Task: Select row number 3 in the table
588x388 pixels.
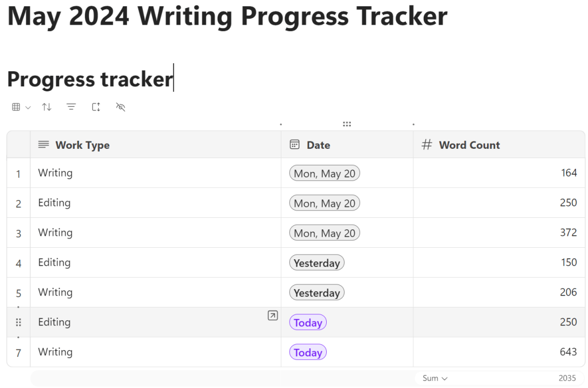Action: click(x=18, y=233)
